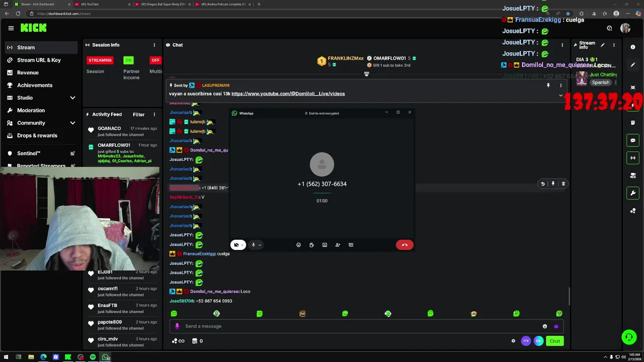Click the round button next to 7TV

(x=538, y=341)
